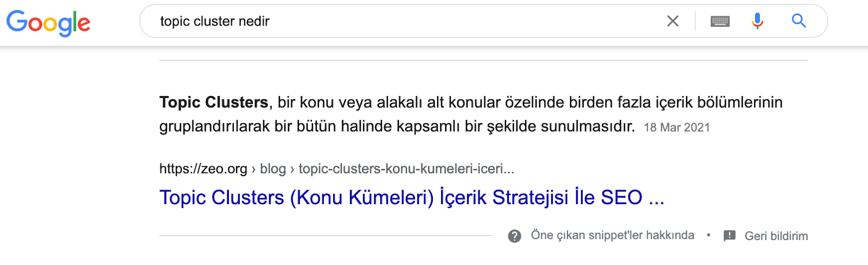Open 'Öne çıkan snippet'ler hakkında' link
This screenshot has width=868, height=265.
pos(612,235)
